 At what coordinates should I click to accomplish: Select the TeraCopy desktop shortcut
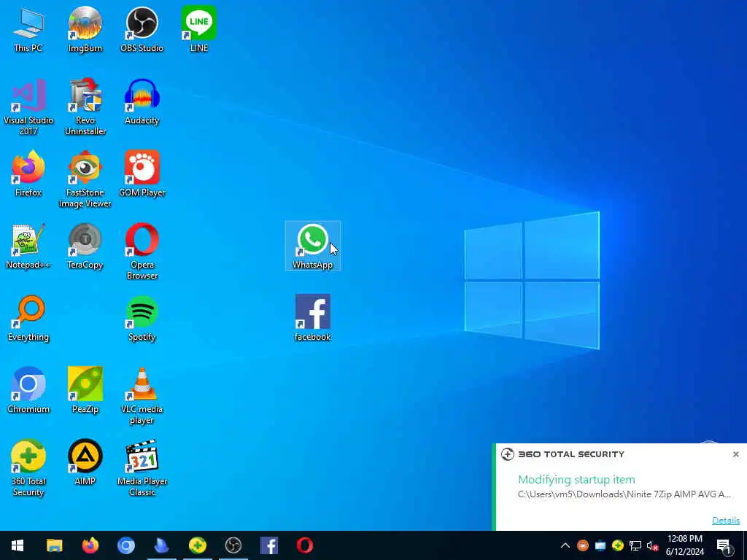point(85,246)
